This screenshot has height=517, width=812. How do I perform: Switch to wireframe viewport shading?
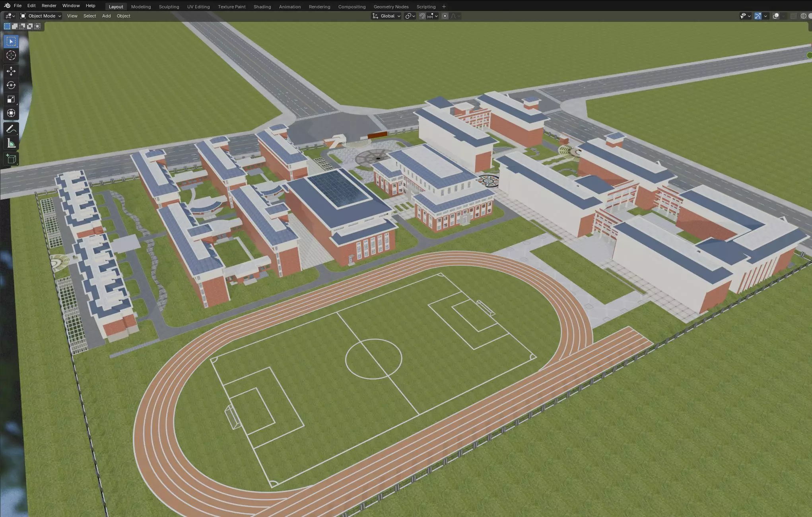tap(804, 16)
